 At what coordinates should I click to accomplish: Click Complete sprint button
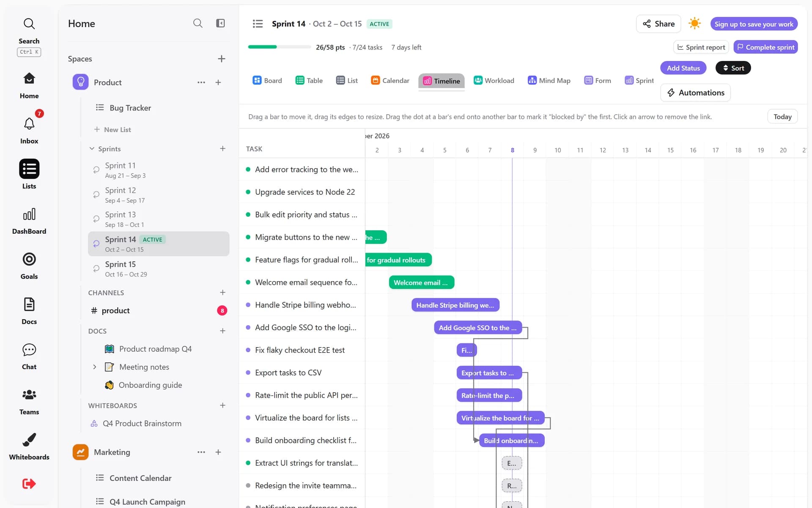pyautogui.click(x=765, y=47)
